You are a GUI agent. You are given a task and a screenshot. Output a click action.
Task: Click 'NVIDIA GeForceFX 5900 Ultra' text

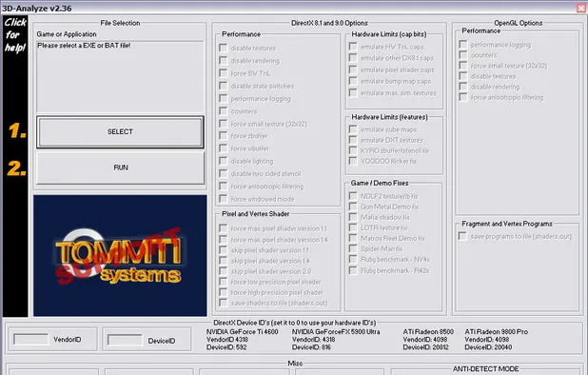(336, 331)
